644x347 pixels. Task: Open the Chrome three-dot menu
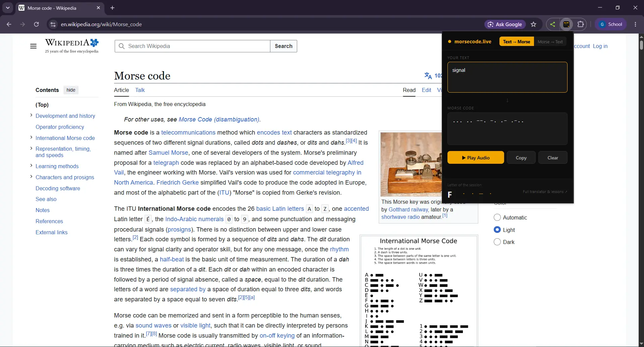point(635,24)
